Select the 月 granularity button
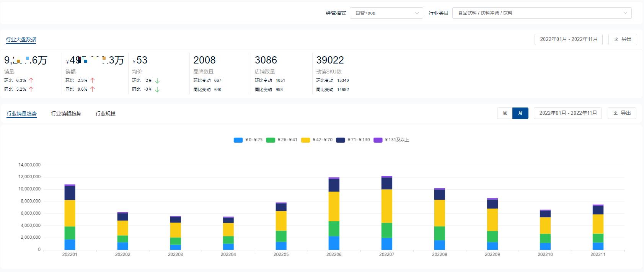Image resolution: width=644 pixels, height=272 pixels. coord(520,113)
